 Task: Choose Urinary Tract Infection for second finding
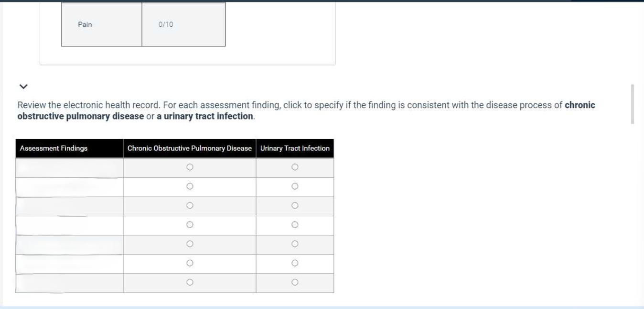point(295,186)
